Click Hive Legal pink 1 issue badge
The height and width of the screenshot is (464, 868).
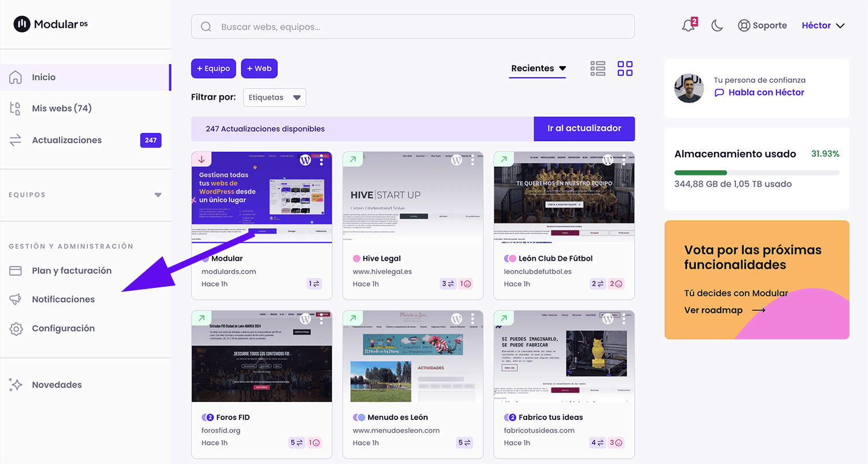coord(466,284)
